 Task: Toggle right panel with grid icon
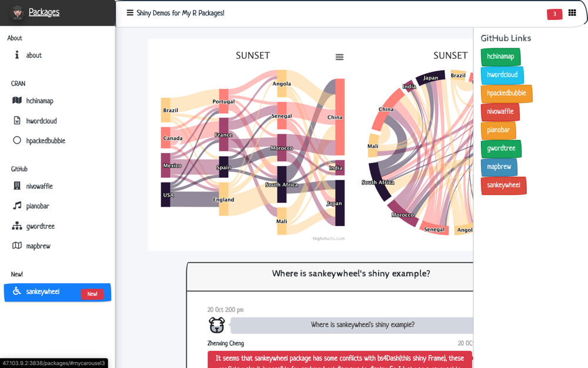(572, 13)
